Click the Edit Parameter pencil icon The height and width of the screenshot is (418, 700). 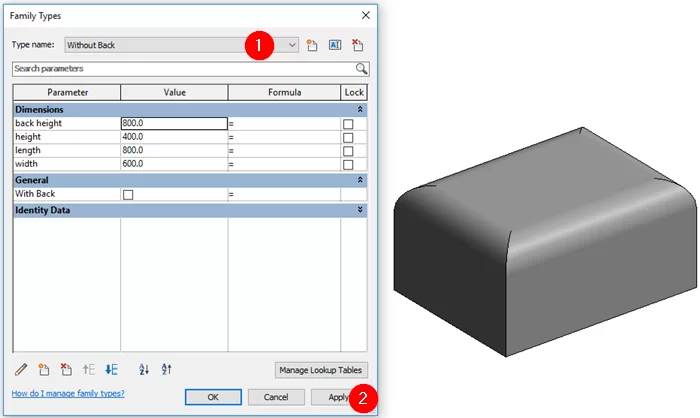pos(21,369)
